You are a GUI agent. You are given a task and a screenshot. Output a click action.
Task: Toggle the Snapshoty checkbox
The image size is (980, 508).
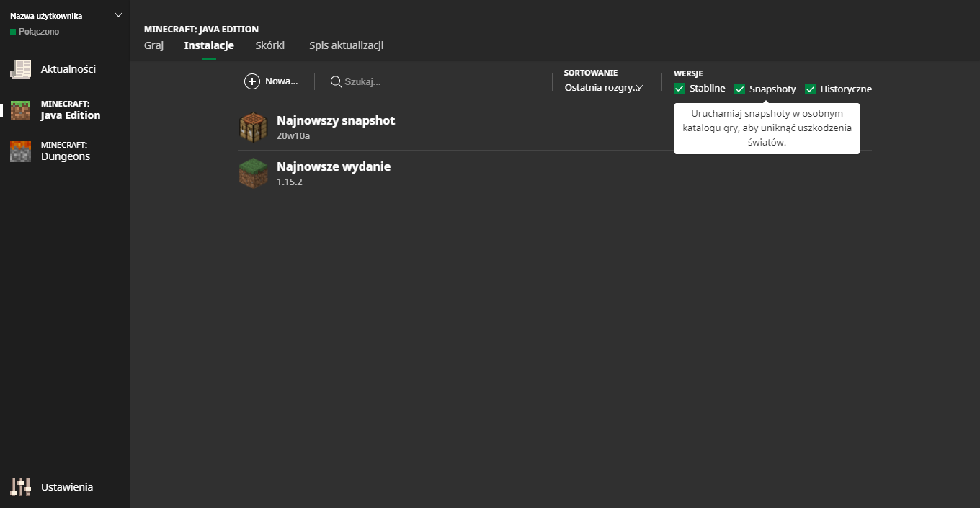click(x=739, y=89)
